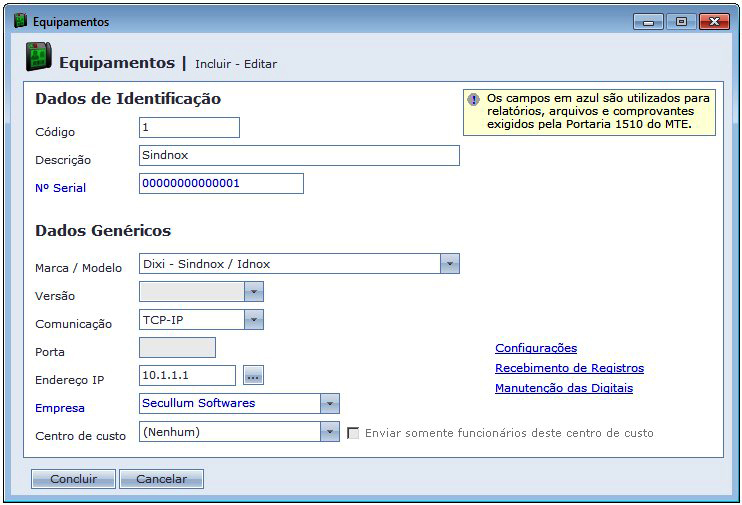Open the Recebimento de Registros link
742x505 pixels.
[x=569, y=368]
